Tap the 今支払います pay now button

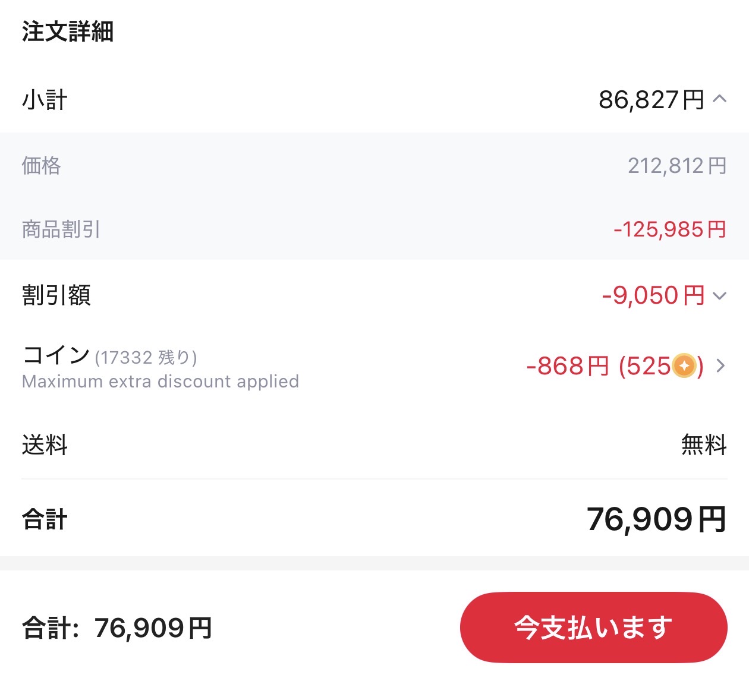click(593, 628)
